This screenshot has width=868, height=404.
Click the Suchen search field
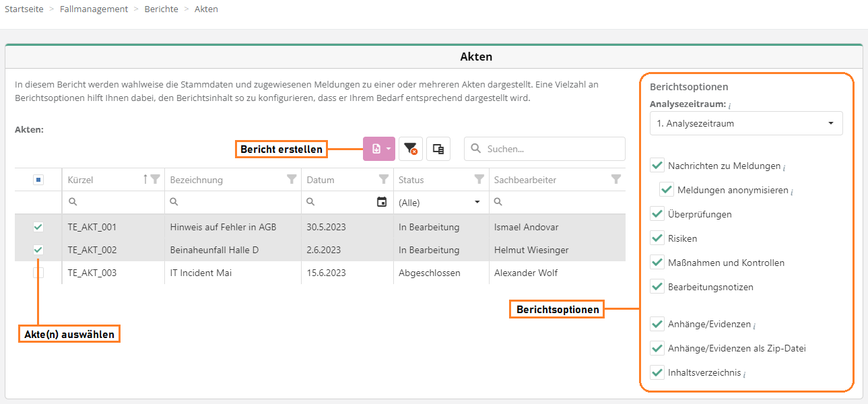click(x=552, y=149)
